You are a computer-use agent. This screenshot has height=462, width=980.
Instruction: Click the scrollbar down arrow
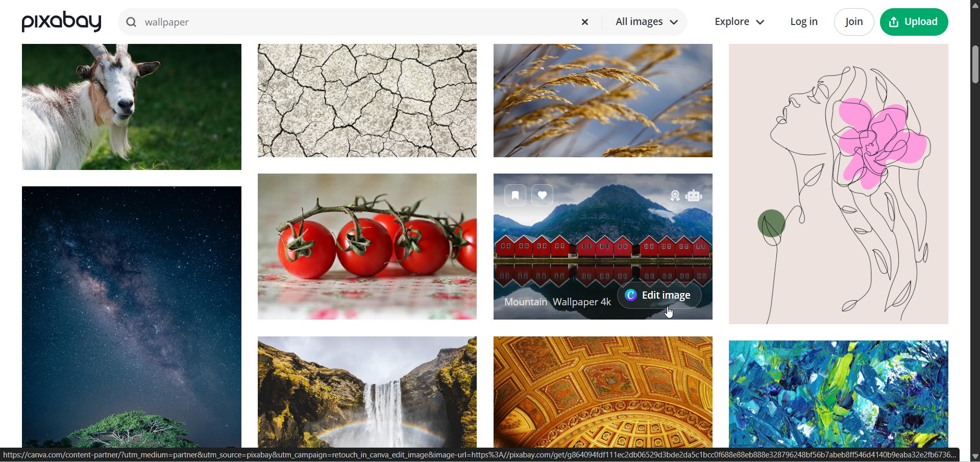[975, 457]
